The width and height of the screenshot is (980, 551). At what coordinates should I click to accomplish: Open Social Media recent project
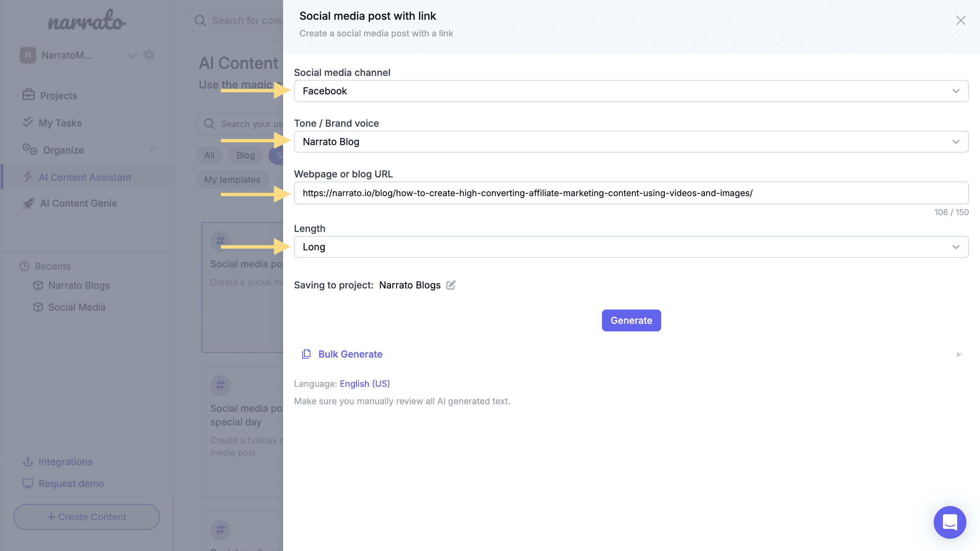point(77,307)
